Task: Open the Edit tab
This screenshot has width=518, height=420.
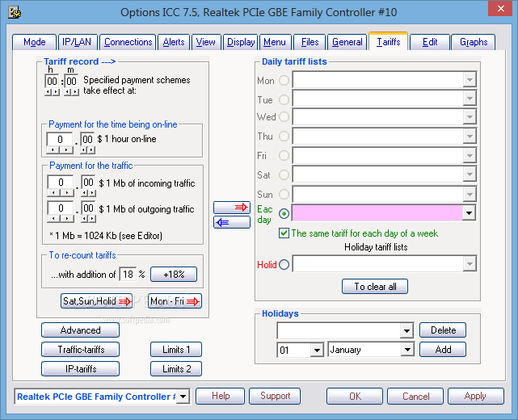Action: point(430,42)
